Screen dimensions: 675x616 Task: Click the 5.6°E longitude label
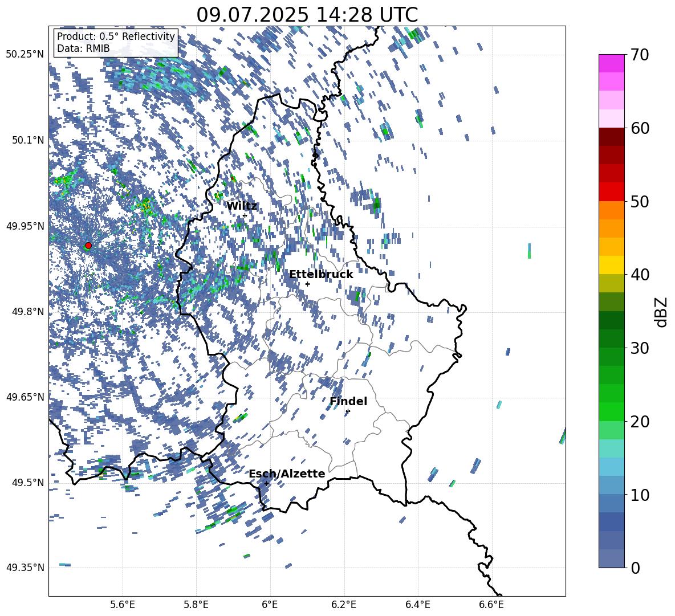[x=123, y=605]
